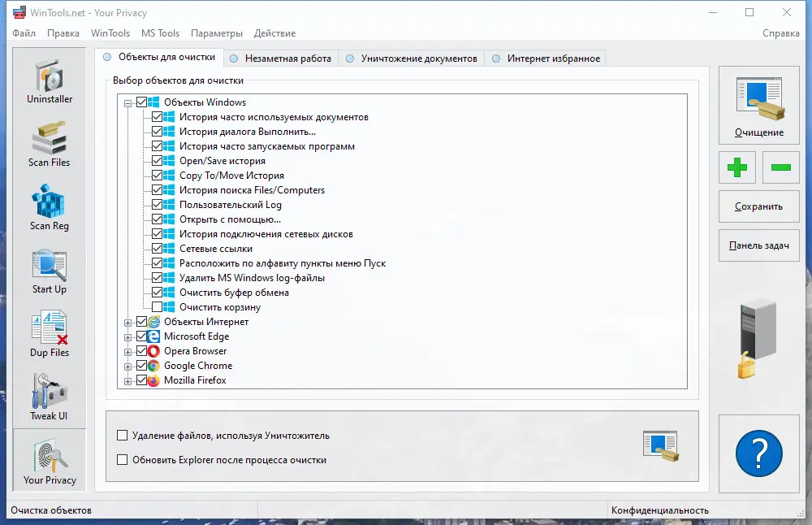Switch to Уничтожение документов tab
812x525 pixels.
click(412, 59)
